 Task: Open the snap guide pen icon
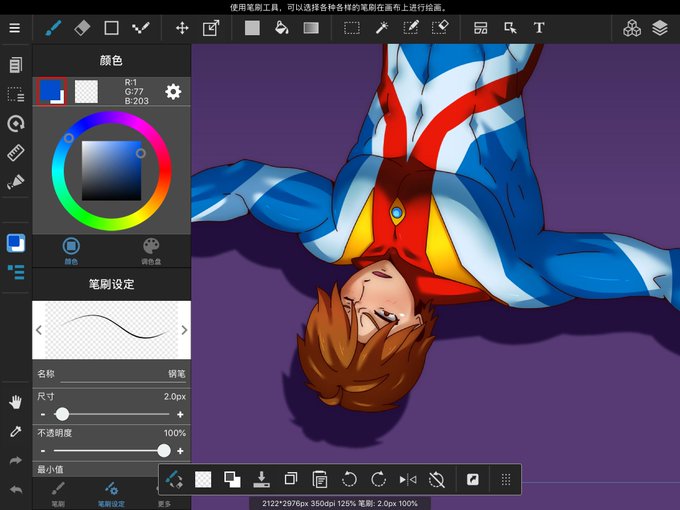[16, 182]
